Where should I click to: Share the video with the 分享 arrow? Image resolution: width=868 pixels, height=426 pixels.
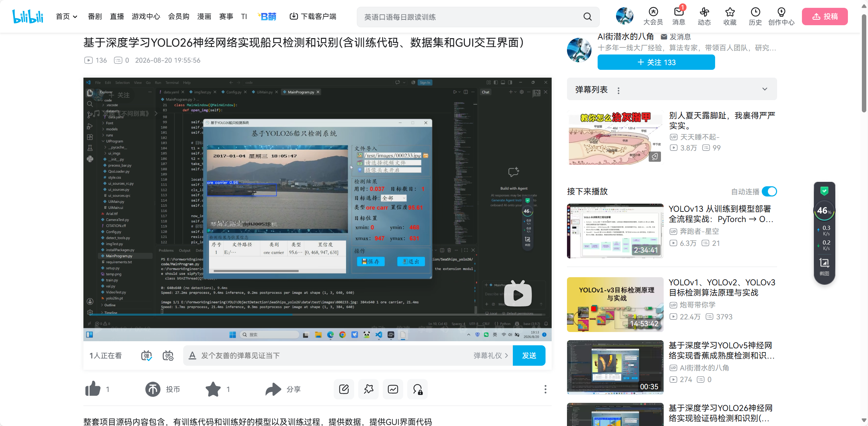(x=273, y=389)
